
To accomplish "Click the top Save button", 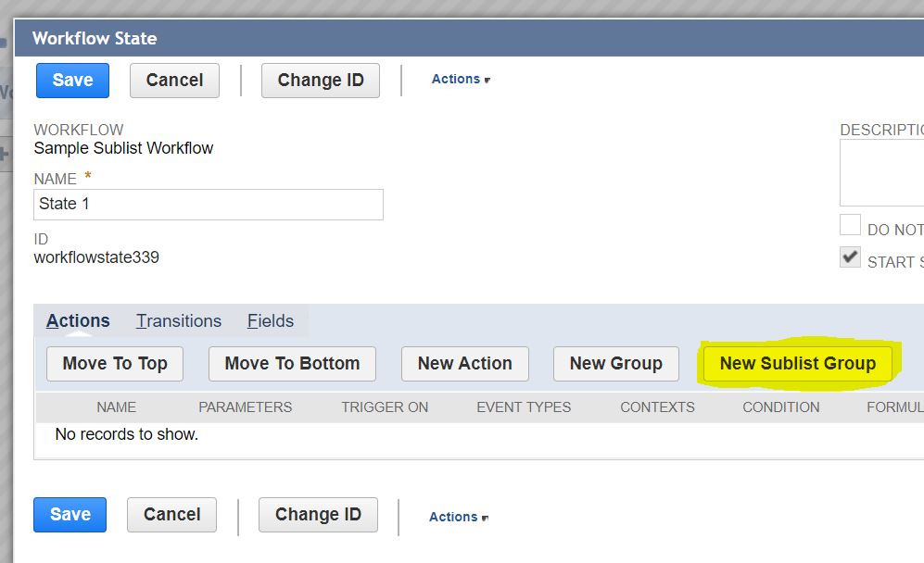I will [x=72, y=81].
